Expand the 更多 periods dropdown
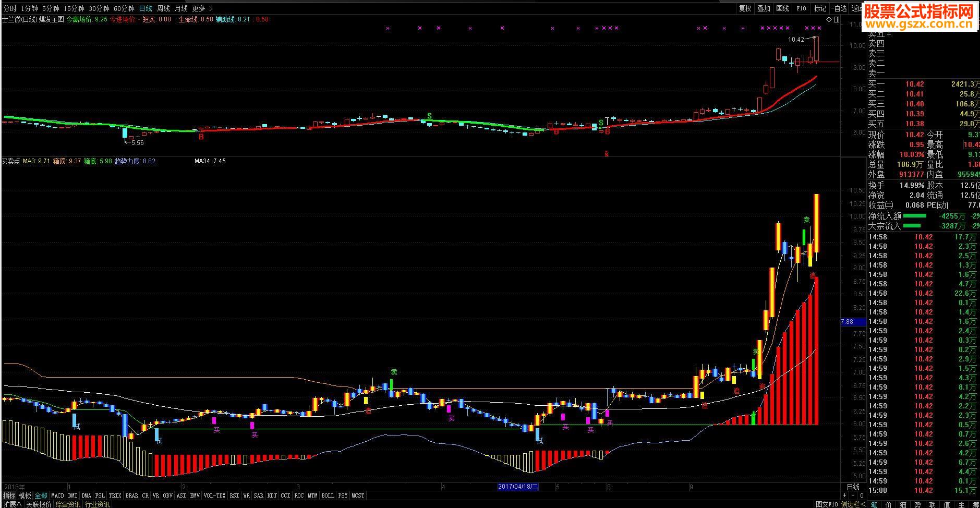 pos(202,8)
